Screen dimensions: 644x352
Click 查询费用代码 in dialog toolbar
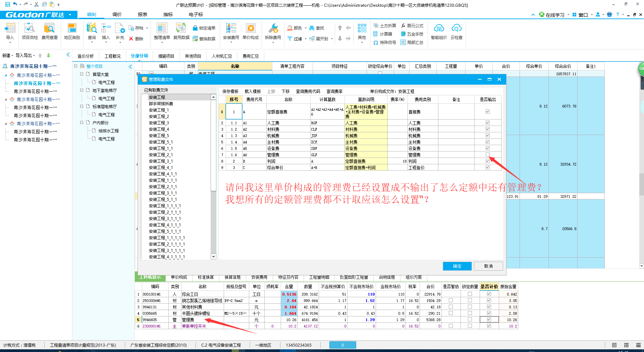[x=308, y=91]
